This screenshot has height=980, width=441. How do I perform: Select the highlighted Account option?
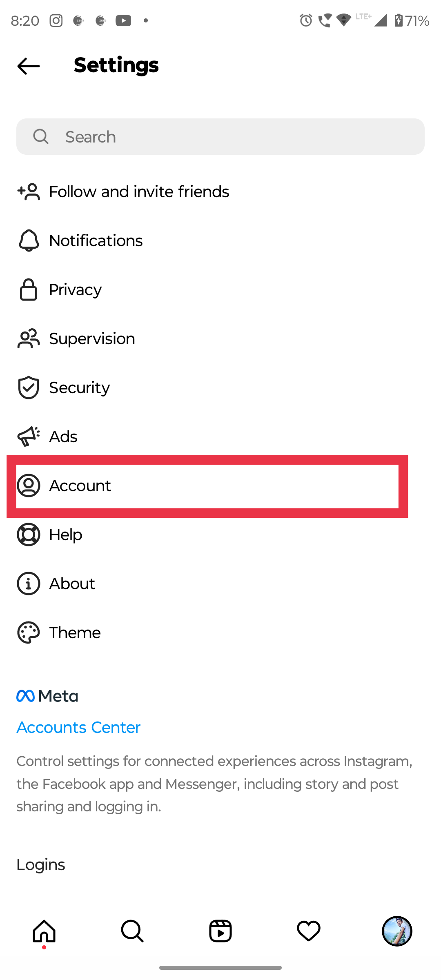pyautogui.click(x=207, y=486)
